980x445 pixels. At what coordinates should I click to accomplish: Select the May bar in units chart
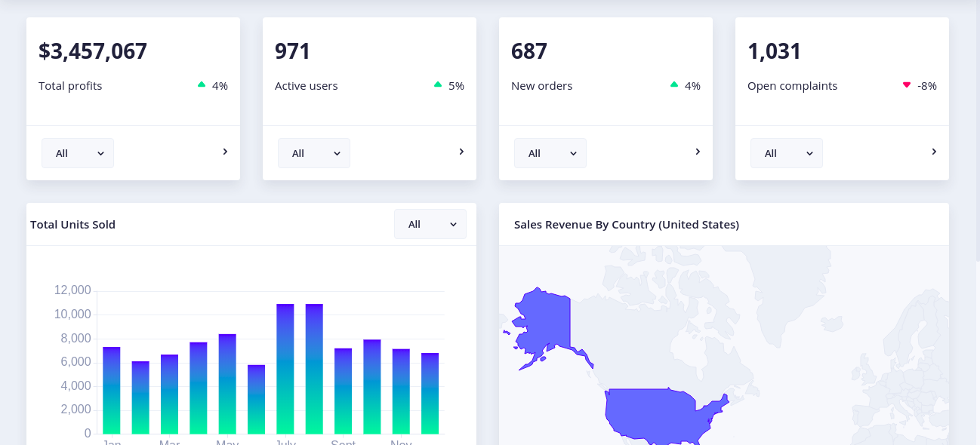[x=227, y=384]
